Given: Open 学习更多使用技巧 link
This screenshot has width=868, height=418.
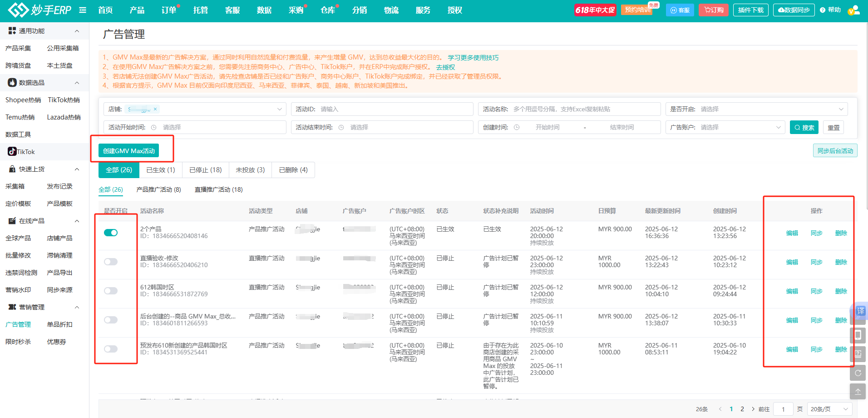Looking at the screenshot, I should pyautogui.click(x=473, y=58).
